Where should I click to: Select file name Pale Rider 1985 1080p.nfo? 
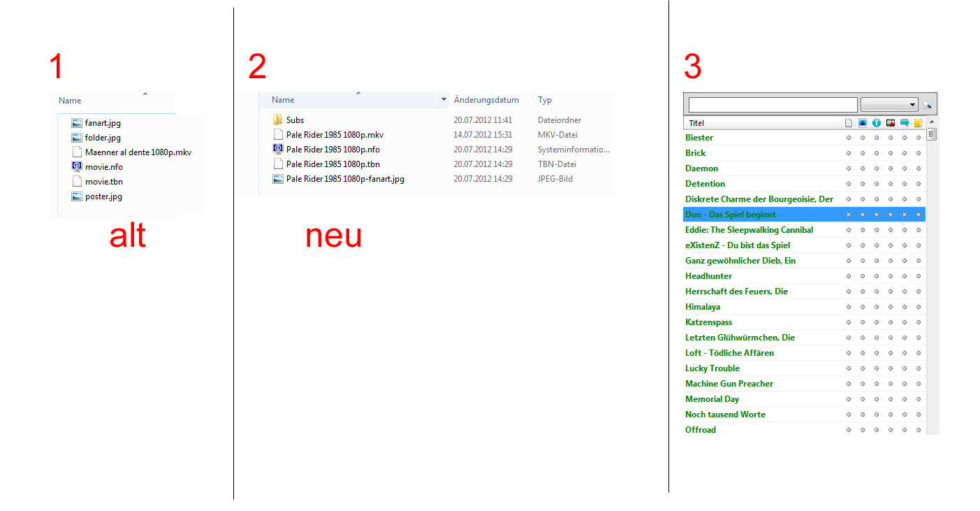coord(333,150)
